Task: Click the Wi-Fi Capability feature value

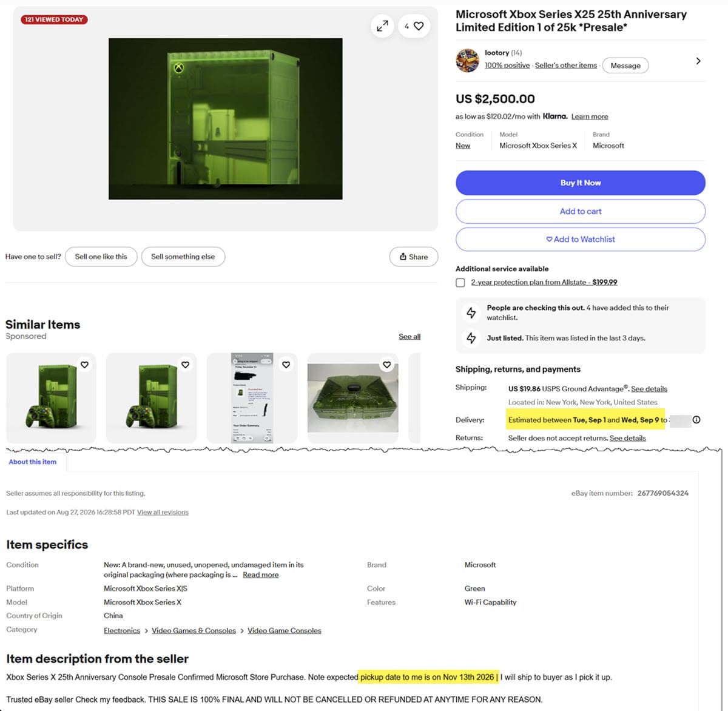Action: pos(490,602)
